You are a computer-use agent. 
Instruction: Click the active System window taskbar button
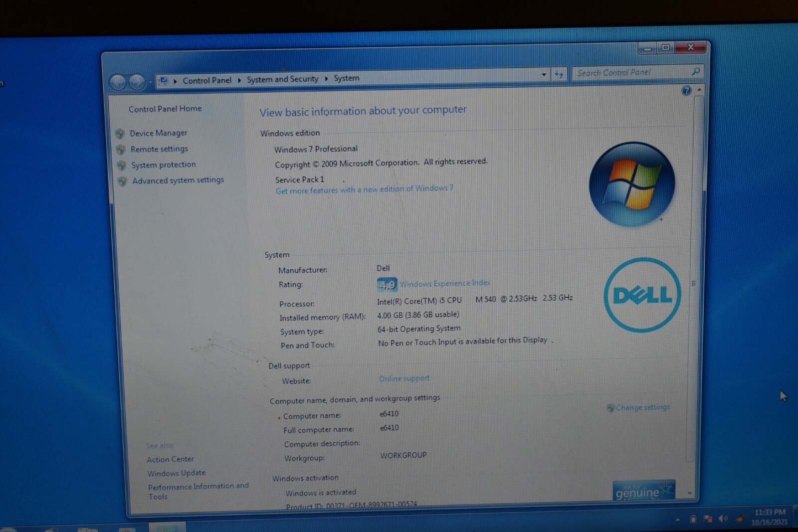pos(167,527)
